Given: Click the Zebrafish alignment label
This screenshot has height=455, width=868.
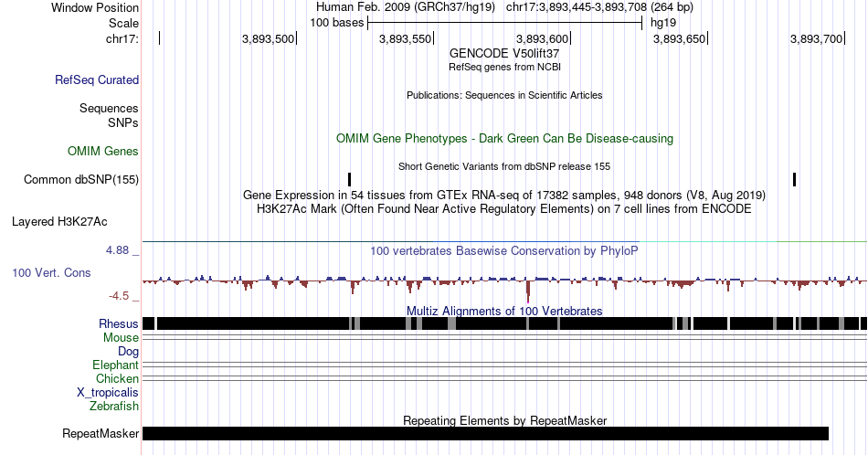Looking at the screenshot, I should [x=114, y=406].
